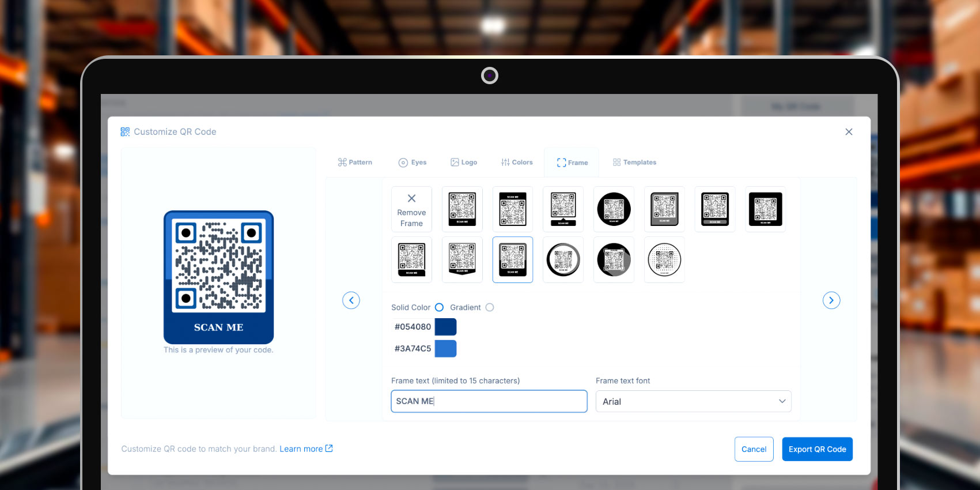Click the QR code preview image

(x=219, y=277)
